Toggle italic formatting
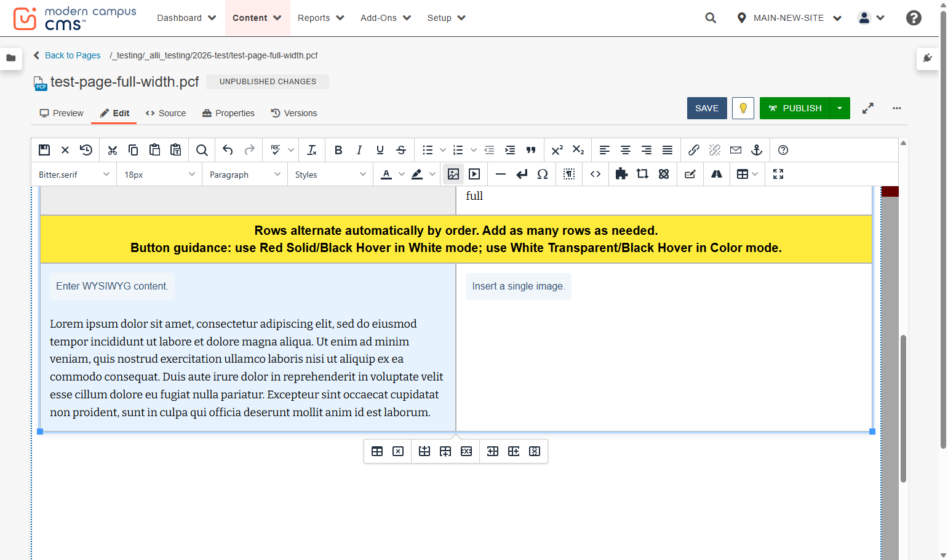 click(x=359, y=150)
